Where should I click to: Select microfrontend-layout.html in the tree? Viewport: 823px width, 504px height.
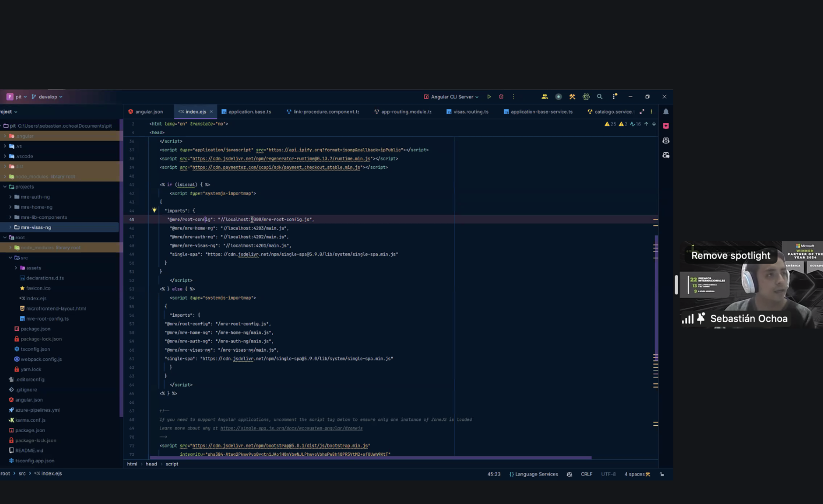pos(56,308)
